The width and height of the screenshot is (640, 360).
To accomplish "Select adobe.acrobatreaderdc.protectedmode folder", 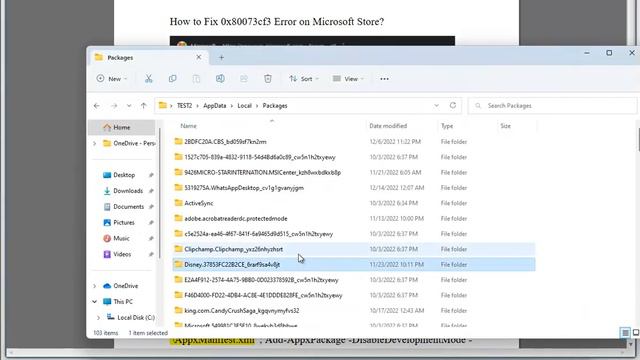I will coord(354,218).
